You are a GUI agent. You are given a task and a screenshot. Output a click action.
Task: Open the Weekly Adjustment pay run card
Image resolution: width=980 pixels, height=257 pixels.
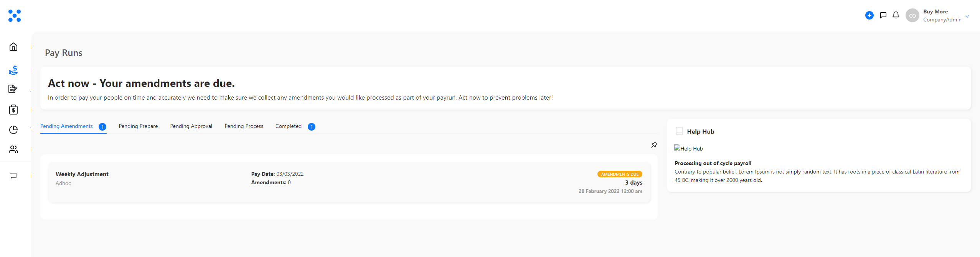tap(349, 183)
